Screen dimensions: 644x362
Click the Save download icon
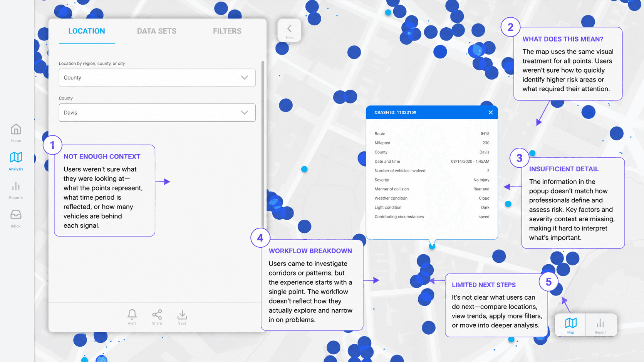coord(182,314)
